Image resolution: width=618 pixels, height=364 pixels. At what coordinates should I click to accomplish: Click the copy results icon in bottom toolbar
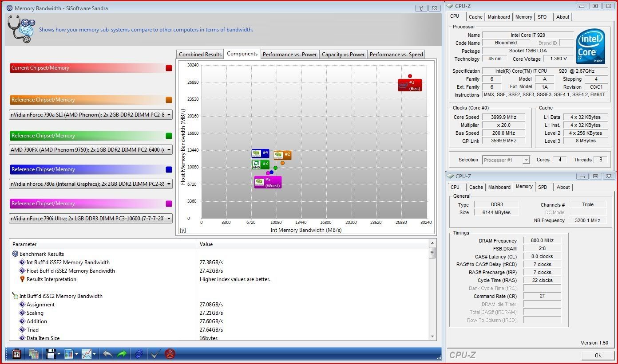tap(33, 354)
